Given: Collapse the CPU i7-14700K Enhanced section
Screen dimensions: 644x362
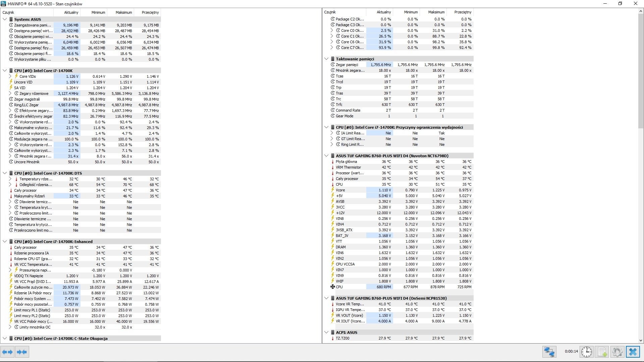Looking at the screenshot, I should click(x=5, y=242).
